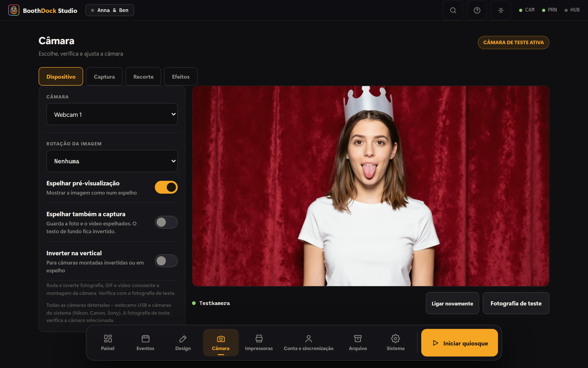
Task: Click the Câmara de teste ativa badge
Action: coord(513,42)
